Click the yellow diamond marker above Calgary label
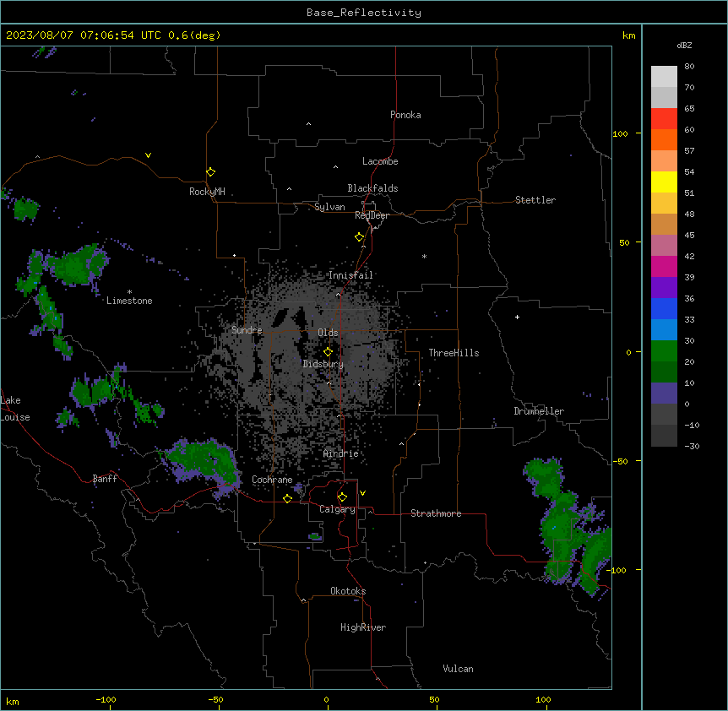Viewport: 728px width, 711px height. point(342,497)
